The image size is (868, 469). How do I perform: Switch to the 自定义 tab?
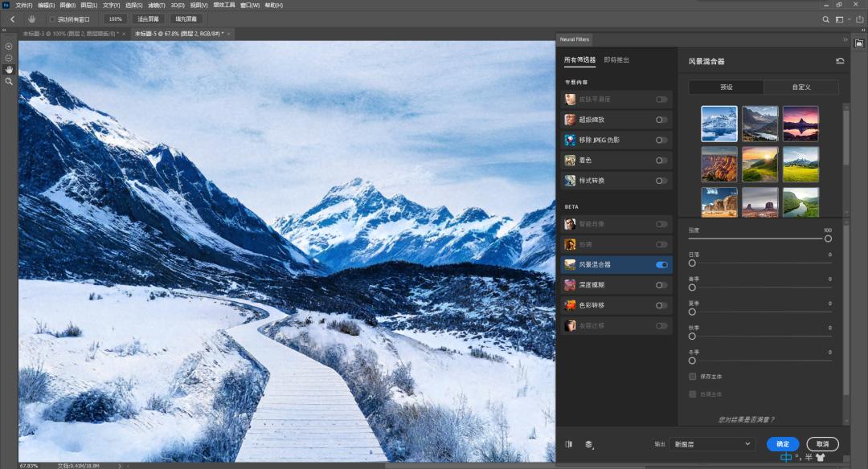tap(800, 87)
